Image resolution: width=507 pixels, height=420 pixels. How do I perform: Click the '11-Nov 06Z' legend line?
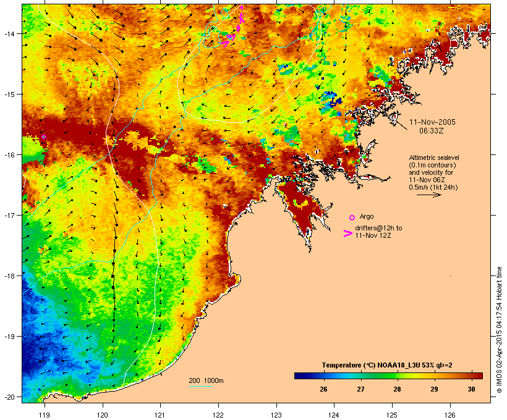pos(427,180)
